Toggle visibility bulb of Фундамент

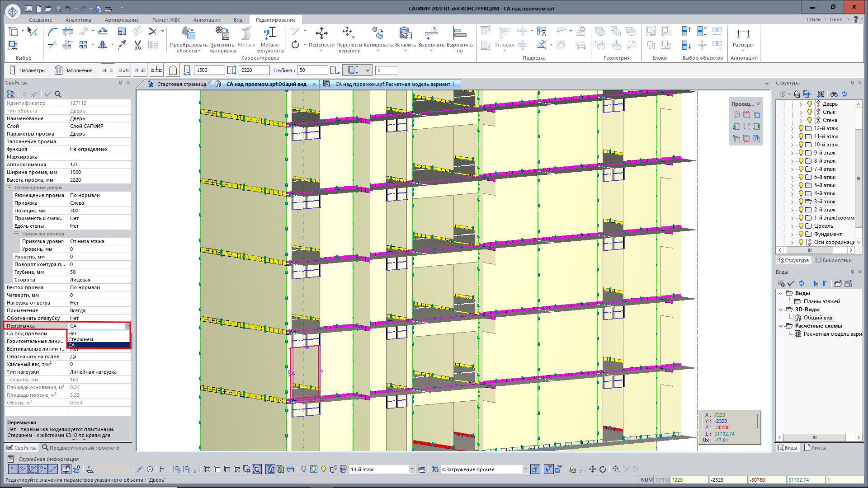pos(801,234)
